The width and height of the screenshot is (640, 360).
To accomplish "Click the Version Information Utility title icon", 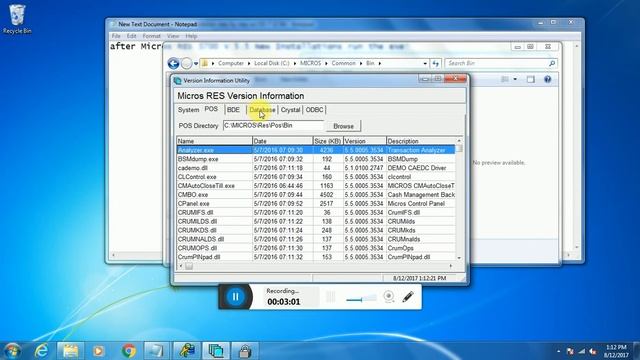I will click(178, 80).
